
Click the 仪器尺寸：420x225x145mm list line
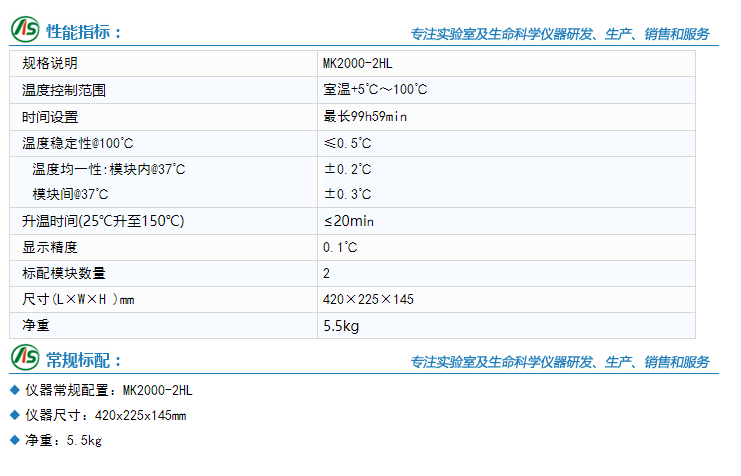(106, 415)
